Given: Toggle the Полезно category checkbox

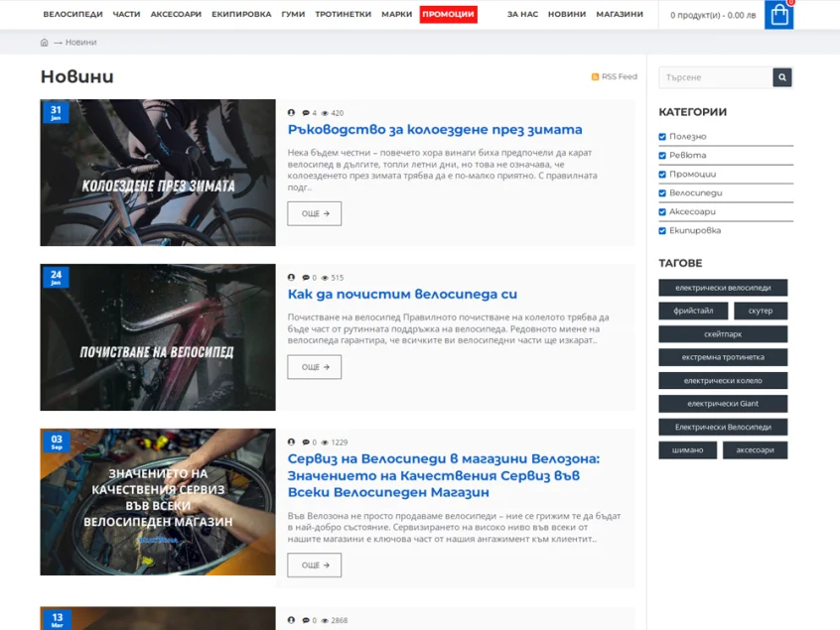Looking at the screenshot, I should tap(662, 137).
